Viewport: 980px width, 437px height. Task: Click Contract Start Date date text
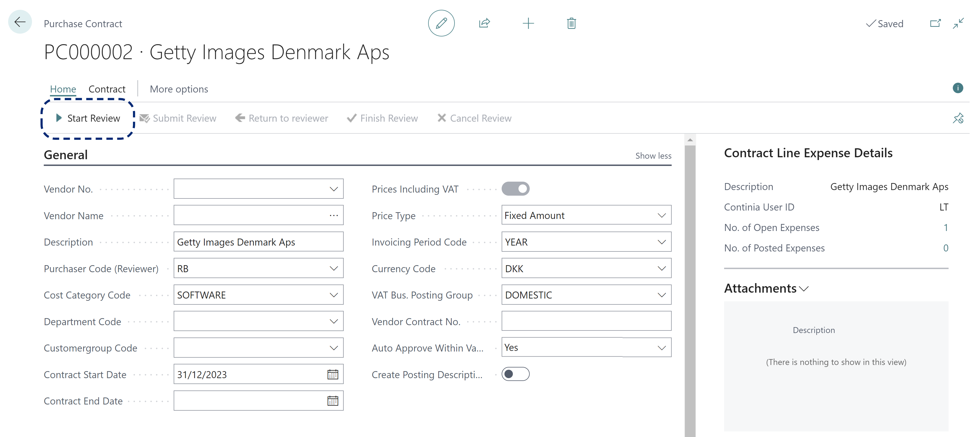pyautogui.click(x=202, y=374)
